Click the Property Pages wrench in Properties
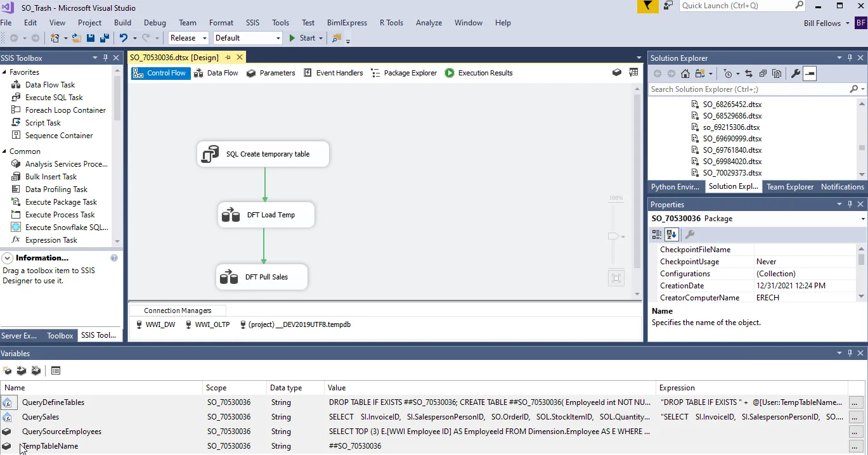Screen dimensions: 868x455 tap(690, 234)
